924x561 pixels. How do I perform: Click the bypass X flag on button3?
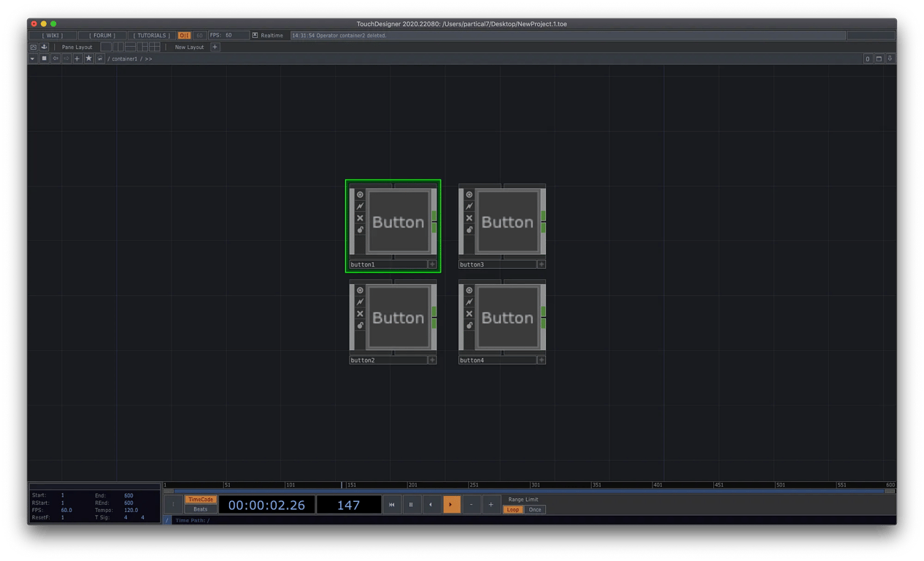469,218
